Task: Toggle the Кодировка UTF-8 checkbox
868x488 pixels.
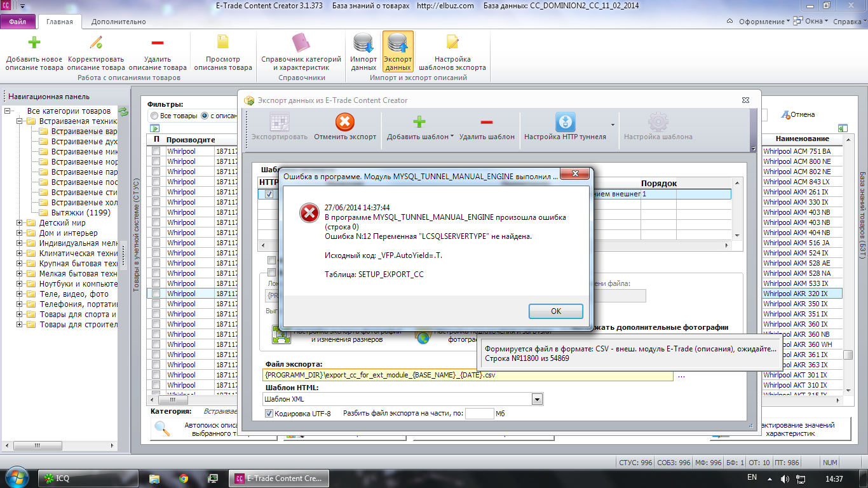Action: click(x=269, y=414)
